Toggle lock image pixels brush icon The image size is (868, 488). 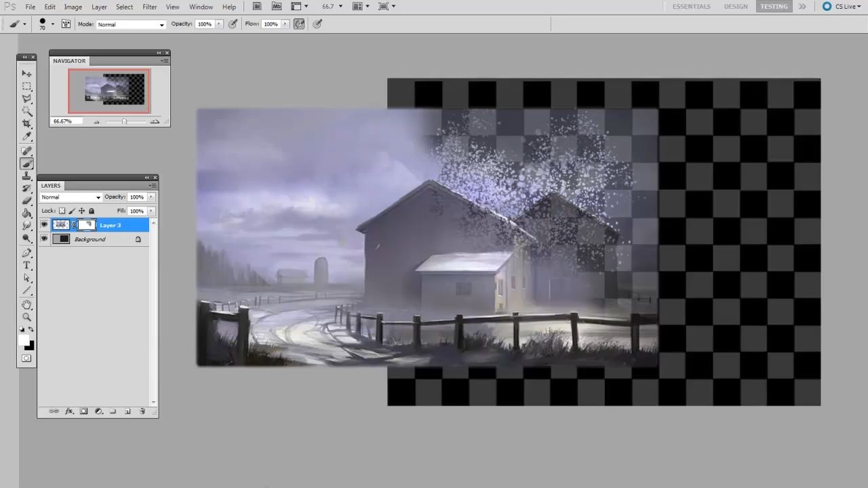point(72,211)
